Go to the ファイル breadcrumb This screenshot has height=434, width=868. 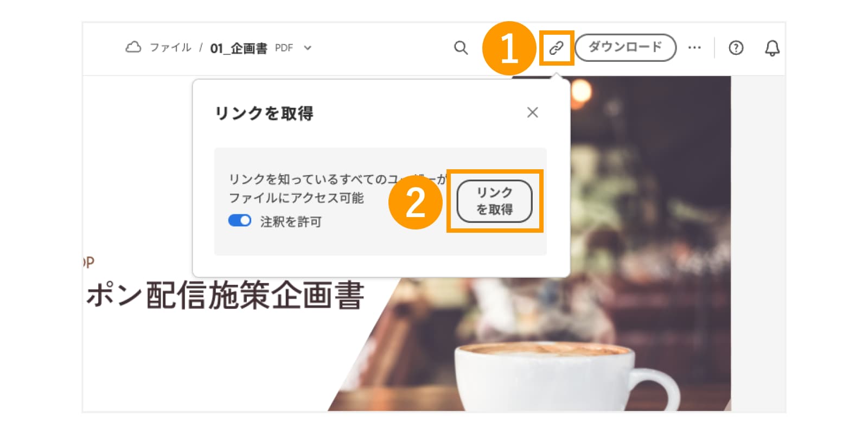tap(170, 48)
